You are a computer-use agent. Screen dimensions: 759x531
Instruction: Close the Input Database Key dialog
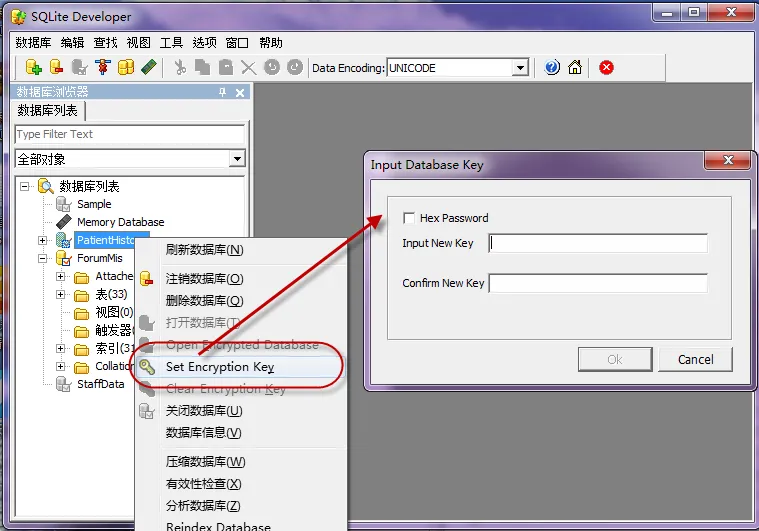[728, 160]
